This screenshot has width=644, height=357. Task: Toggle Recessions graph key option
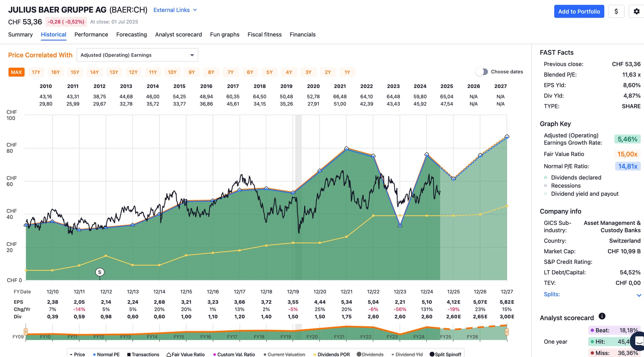point(562,186)
